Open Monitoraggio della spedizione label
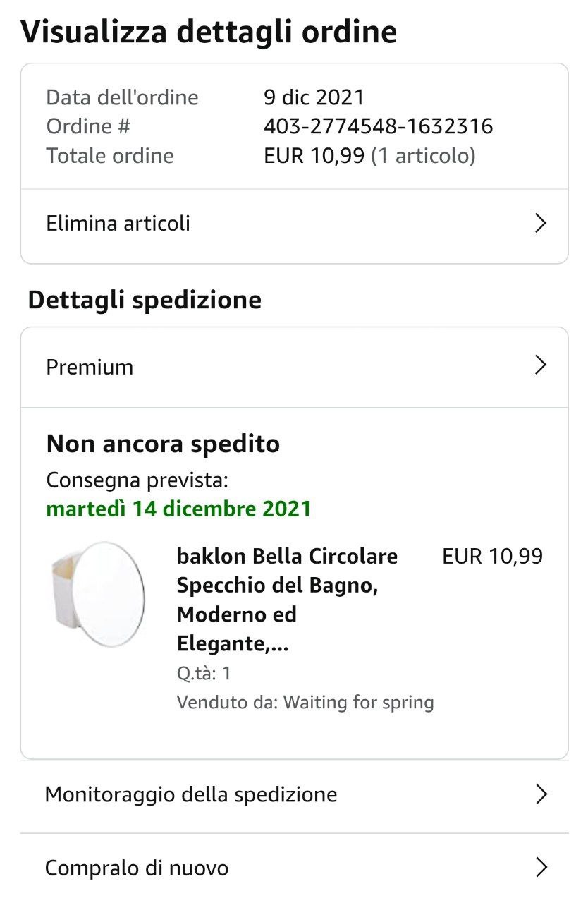The image size is (588, 903). (x=191, y=795)
